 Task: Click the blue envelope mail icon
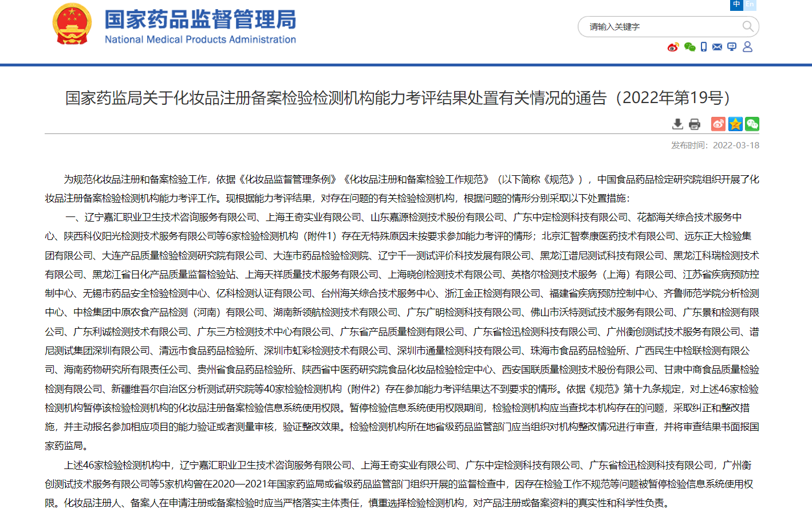click(x=717, y=47)
